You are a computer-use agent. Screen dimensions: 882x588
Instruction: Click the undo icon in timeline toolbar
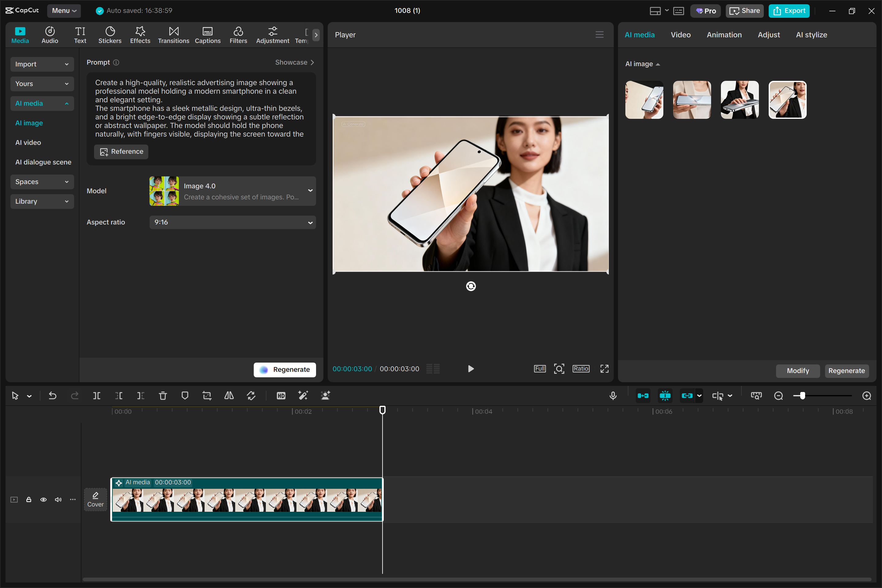pos(52,396)
